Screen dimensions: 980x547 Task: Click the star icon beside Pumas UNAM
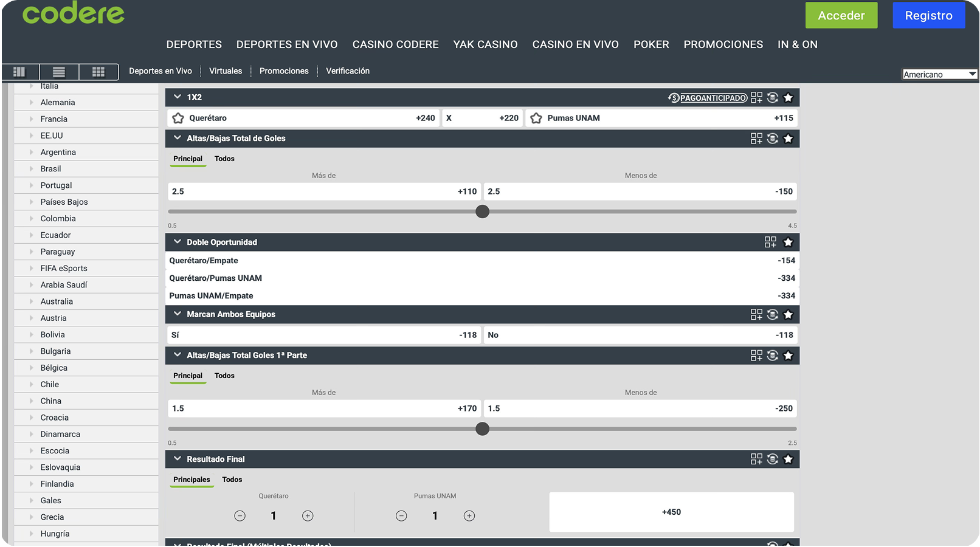(536, 118)
